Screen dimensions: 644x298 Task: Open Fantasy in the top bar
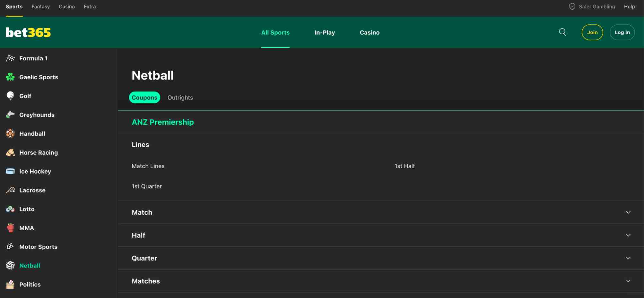tap(40, 6)
